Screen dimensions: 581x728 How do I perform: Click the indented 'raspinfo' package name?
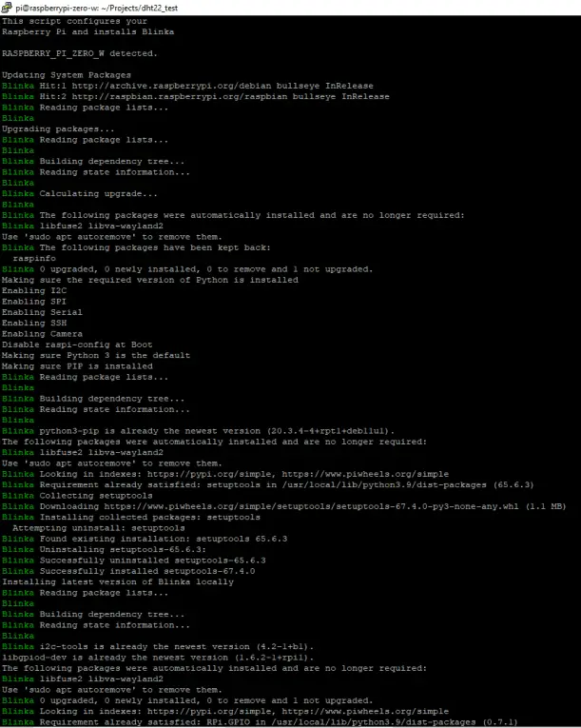[x=34, y=258]
